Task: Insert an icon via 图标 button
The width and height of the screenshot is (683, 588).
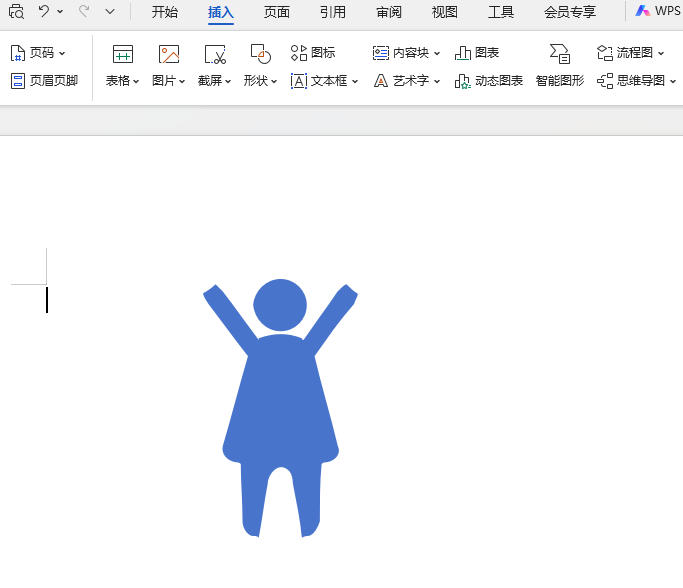Action: [313, 53]
